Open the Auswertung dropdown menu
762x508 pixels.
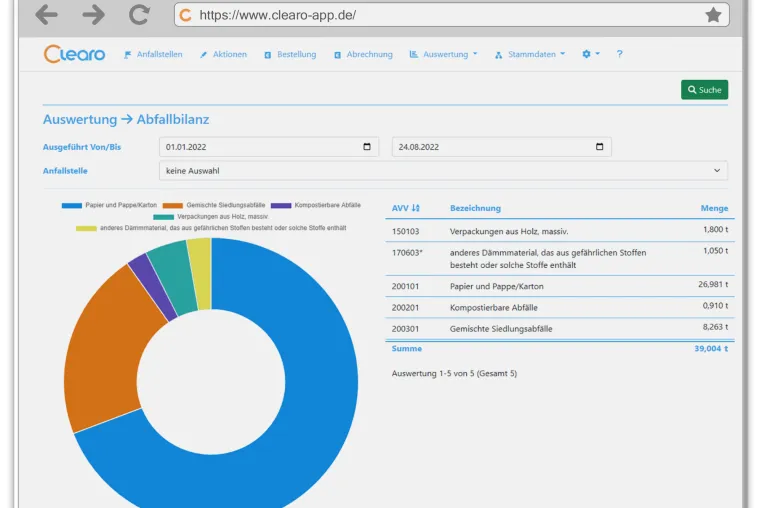[x=443, y=54]
